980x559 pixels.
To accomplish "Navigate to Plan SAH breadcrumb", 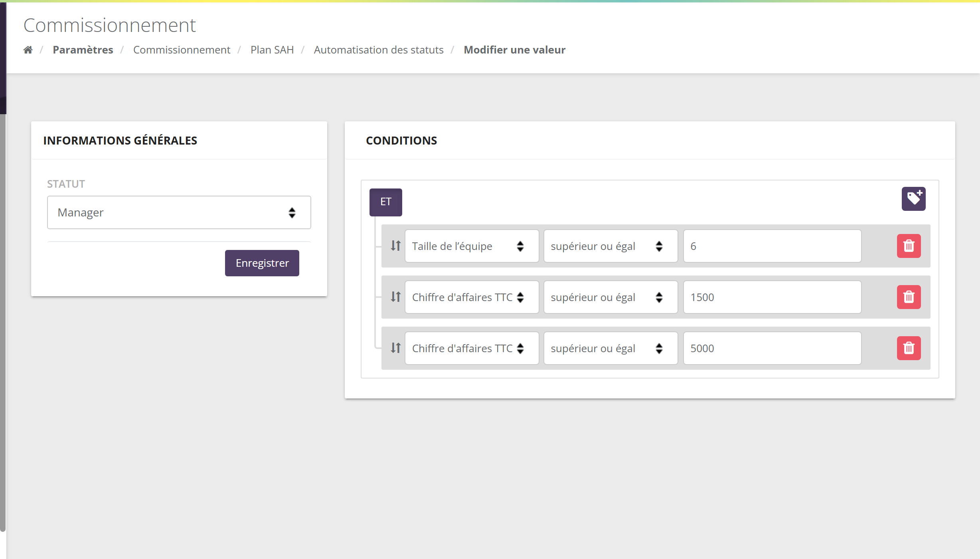I will (x=272, y=50).
